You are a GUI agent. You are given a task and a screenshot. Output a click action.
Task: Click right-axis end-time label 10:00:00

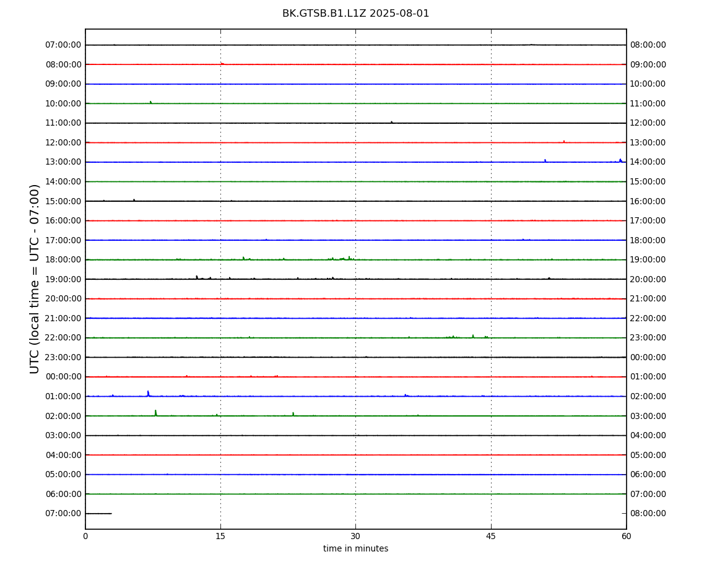pyautogui.click(x=648, y=84)
